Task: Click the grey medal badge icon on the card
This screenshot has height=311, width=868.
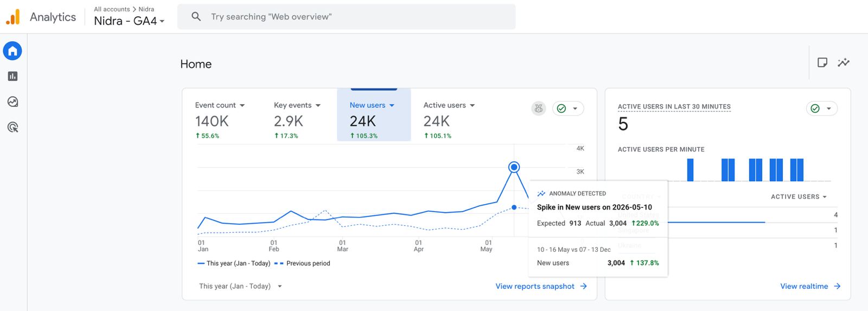Action: pos(538,109)
